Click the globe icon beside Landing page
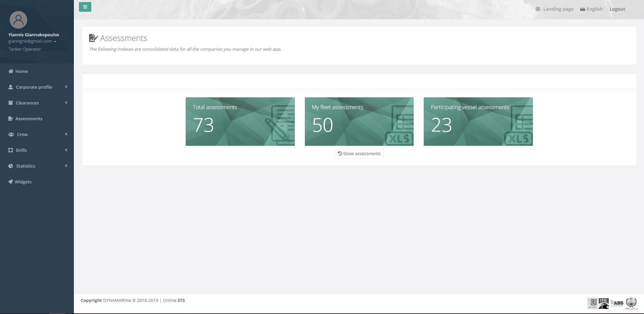This screenshot has width=644, height=314. [x=538, y=9]
